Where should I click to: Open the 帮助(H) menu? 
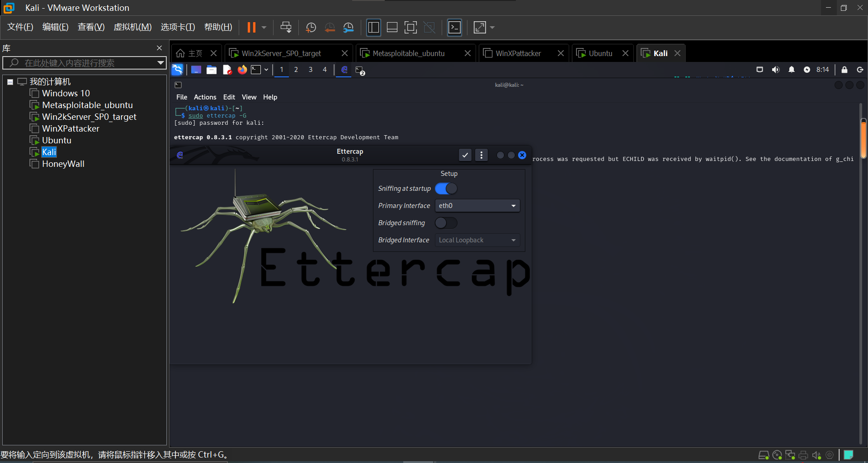point(218,27)
